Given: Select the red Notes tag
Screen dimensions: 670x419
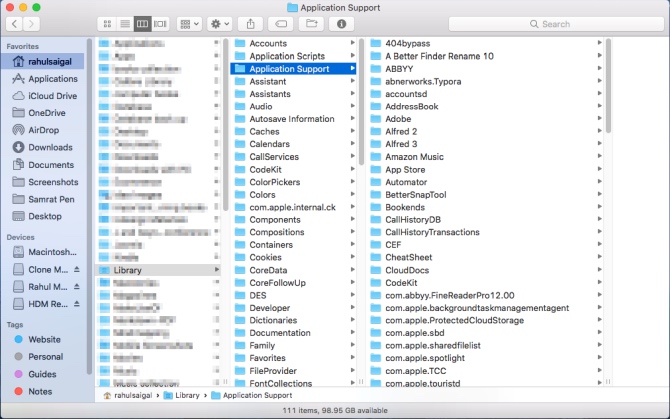Looking at the screenshot, I should point(40,391).
